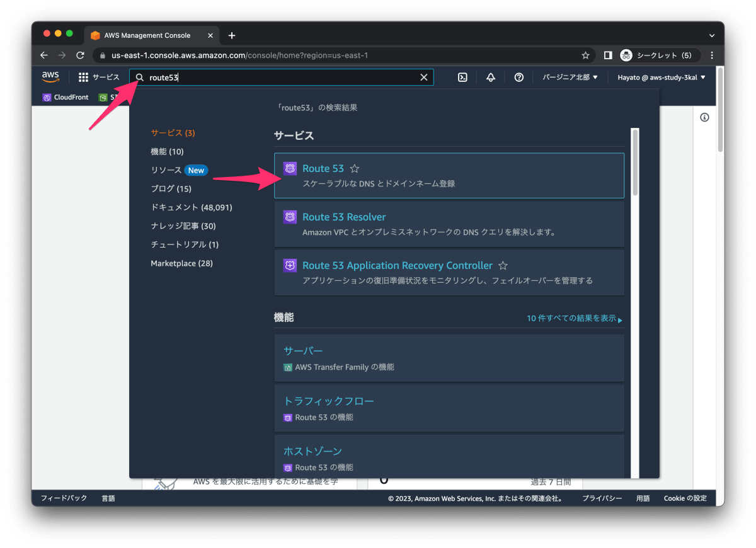Reload the page in Chrome
Image resolution: width=756 pixels, height=548 pixels.
coord(80,55)
